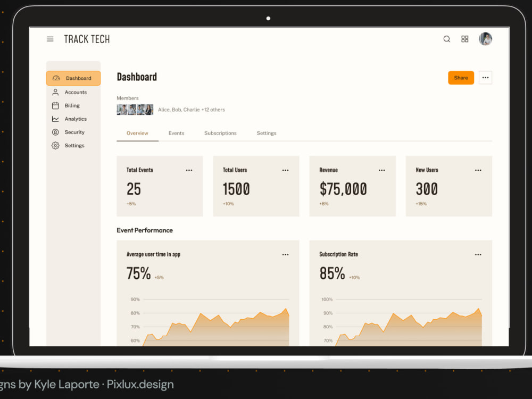Switch to the Subscriptions tab
The height and width of the screenshot is (399, 532).
pos(220,133)
